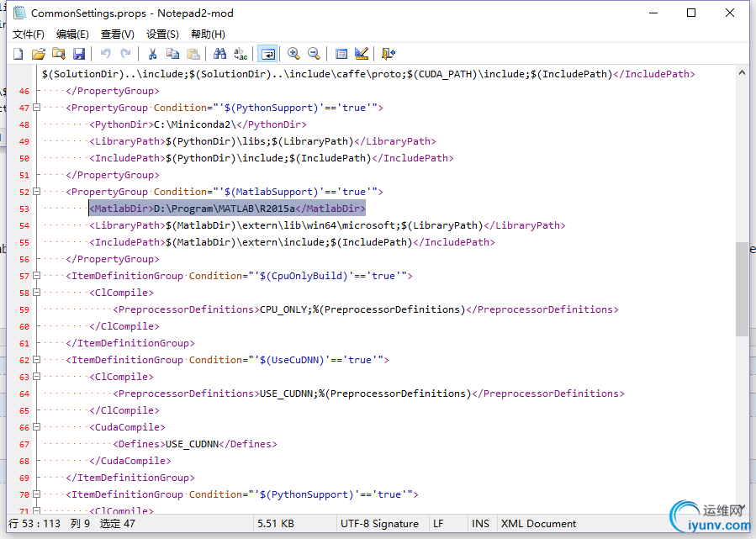Save the file using the floppy disk icon
756x539 pixels.
click(x=79, y=54)
